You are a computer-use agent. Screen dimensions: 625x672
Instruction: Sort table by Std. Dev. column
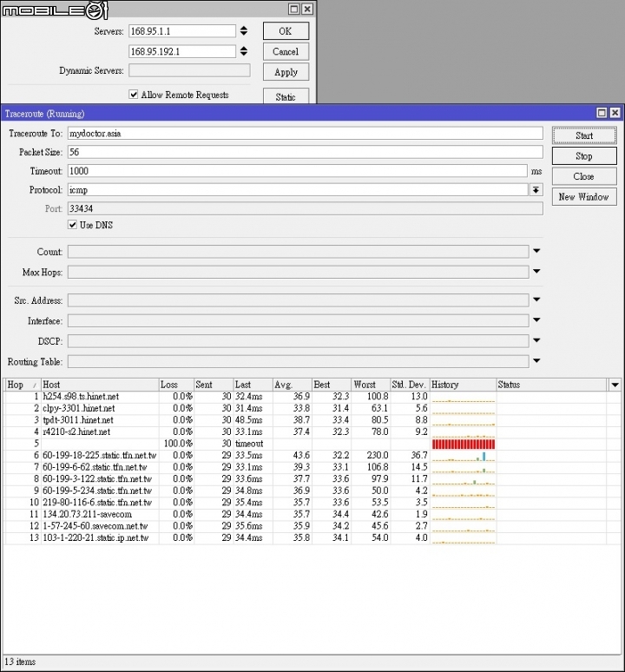(x=410, y=385)
